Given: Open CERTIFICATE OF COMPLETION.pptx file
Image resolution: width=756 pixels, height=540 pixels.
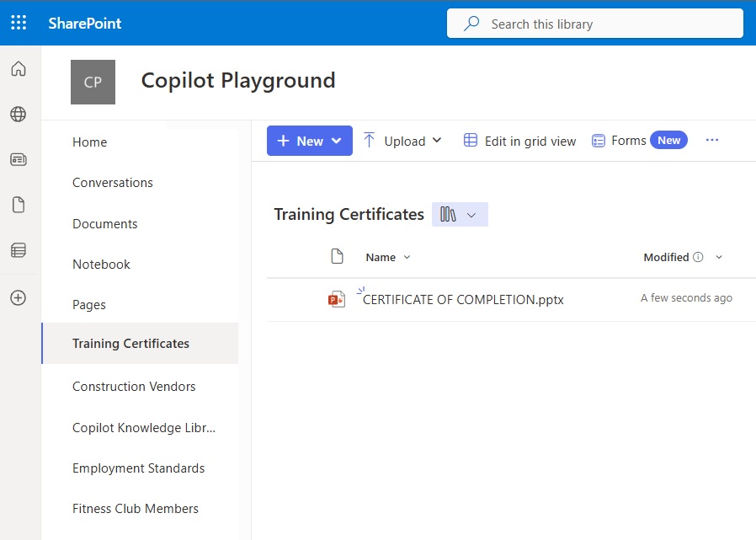Looking at the screenshot, I should coord(463,299).
